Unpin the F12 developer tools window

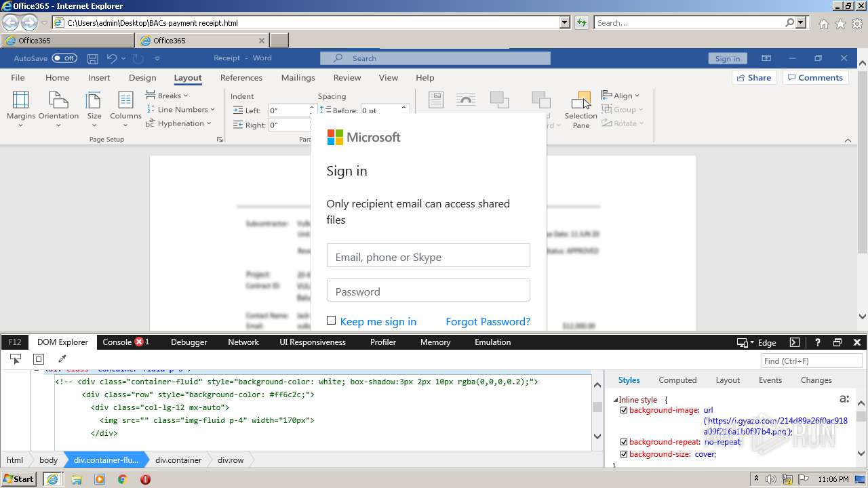pos(837,342)
